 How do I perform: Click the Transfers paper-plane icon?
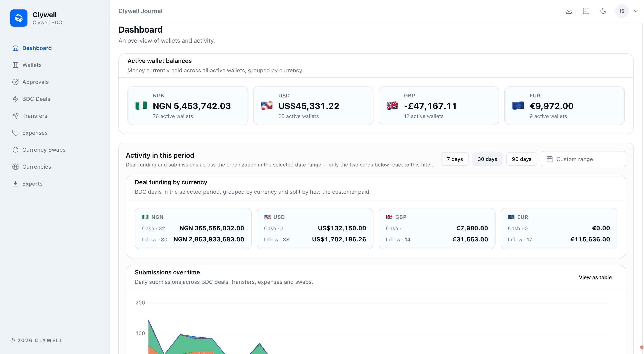click(x=15, y=116)
